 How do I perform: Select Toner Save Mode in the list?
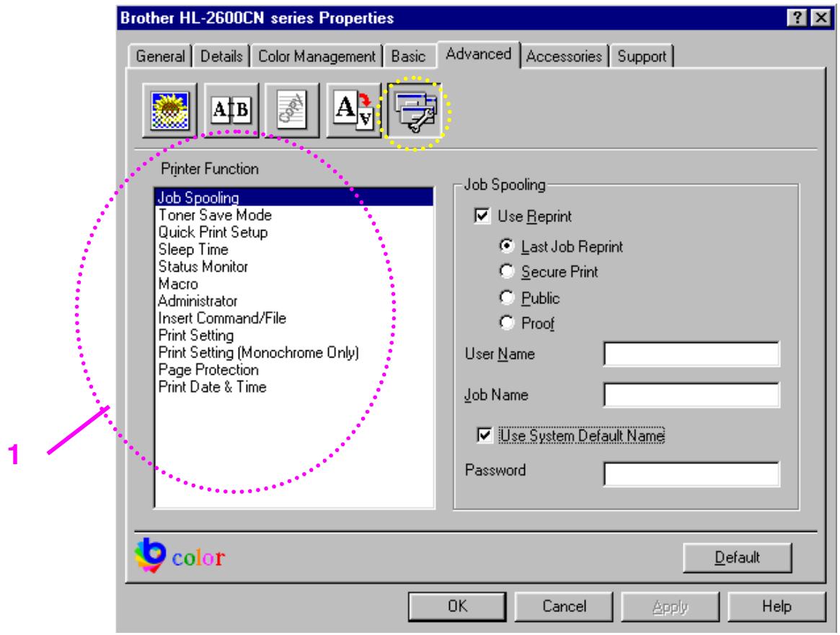293,215
